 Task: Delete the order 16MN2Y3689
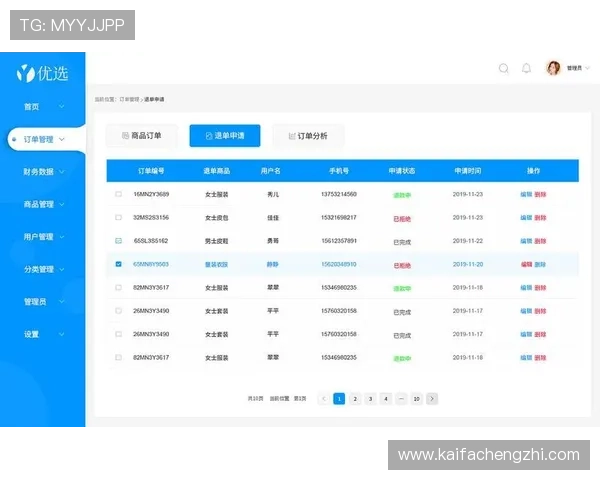[x=540, y=194]
